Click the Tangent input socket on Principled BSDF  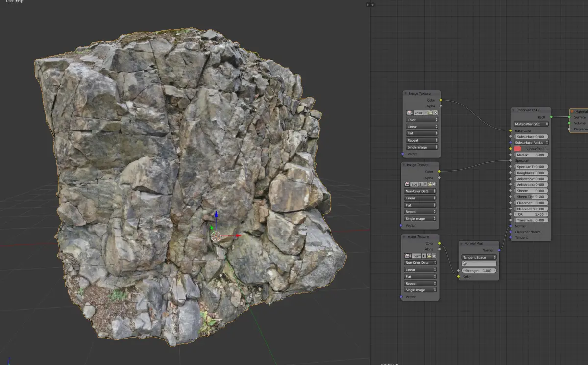click(x=511, y=237)
